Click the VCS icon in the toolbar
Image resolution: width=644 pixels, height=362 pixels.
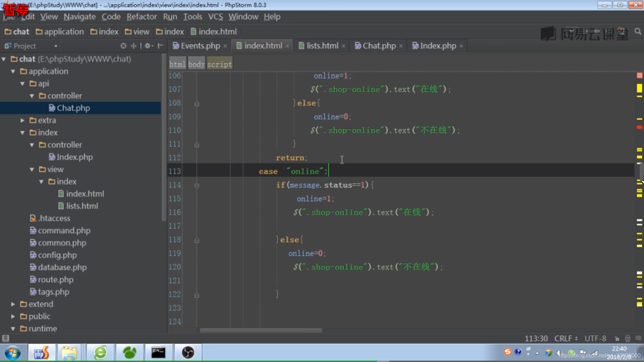point(215,16)
